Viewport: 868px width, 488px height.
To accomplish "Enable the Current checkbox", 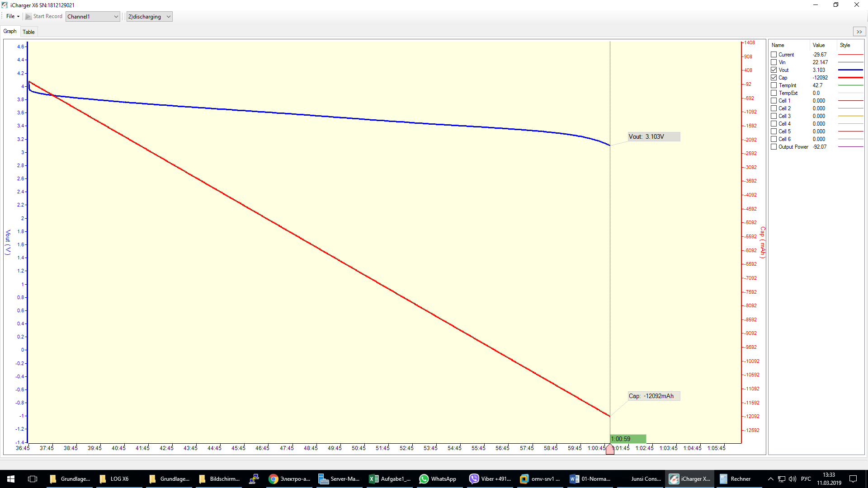I will pyautogui.click(x=774, y=55).
